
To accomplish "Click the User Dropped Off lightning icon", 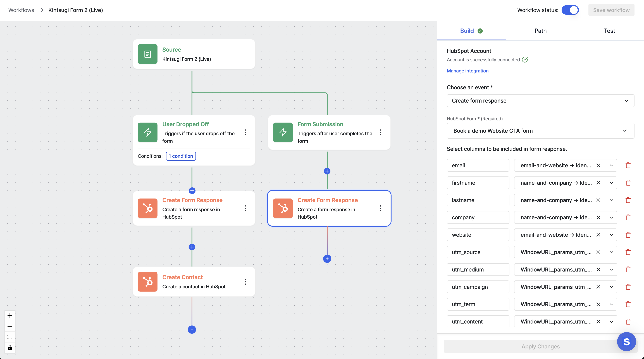I will 147,132.
